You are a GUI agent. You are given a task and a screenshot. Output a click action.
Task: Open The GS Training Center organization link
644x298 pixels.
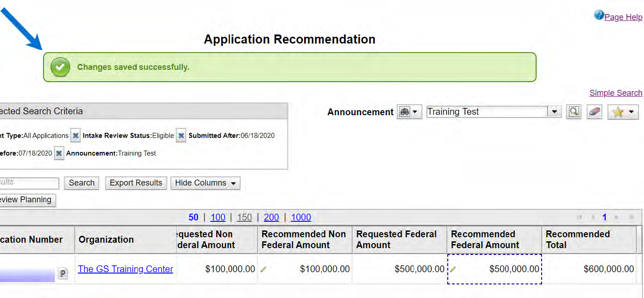126,269
